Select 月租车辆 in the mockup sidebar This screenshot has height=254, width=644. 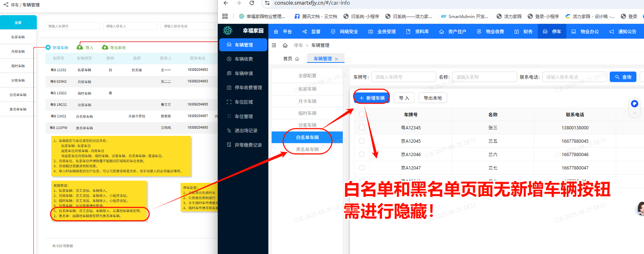(x=18, y=51)
